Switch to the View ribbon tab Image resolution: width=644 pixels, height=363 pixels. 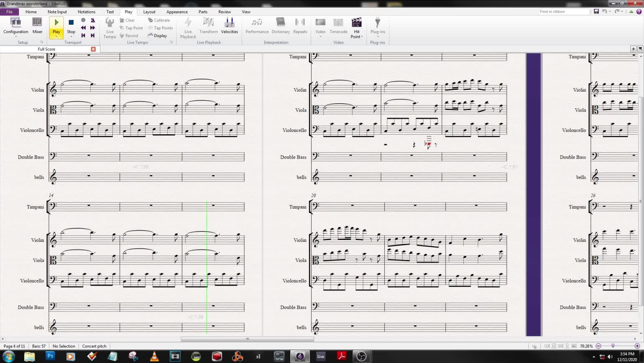tap(246, 12)
